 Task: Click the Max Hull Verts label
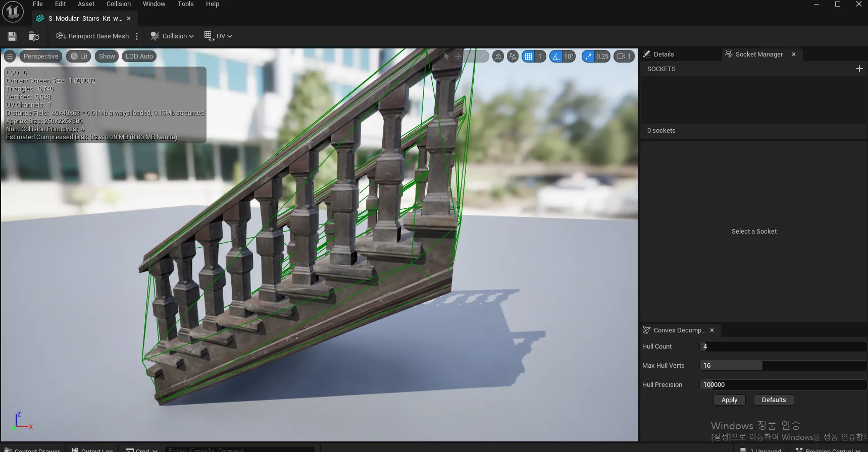coord(663,366)
